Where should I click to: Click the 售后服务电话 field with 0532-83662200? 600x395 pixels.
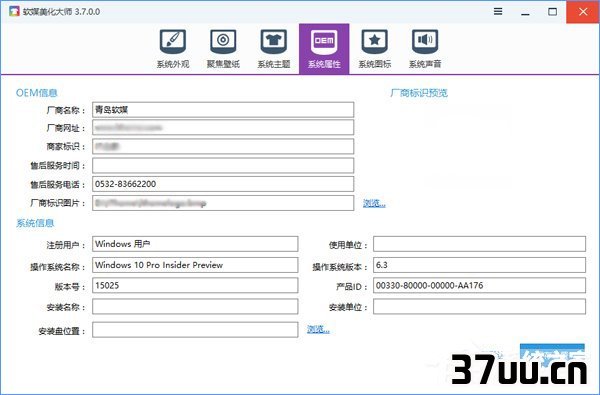click(x=223, y=184)
